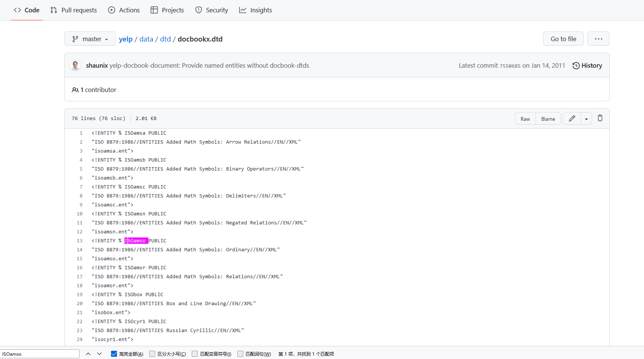Open the Code tab
Screen dimensions: 644x359
click(x=27, y=10)
